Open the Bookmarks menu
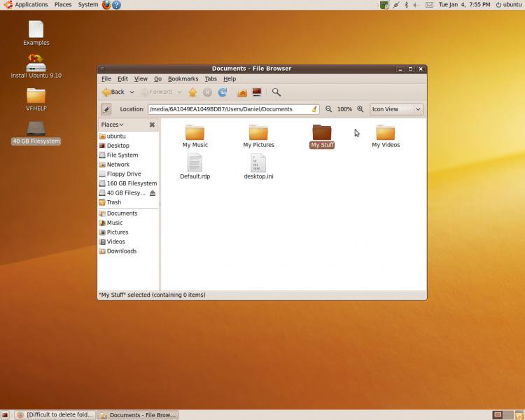Viewport: 525px width, 420px height. pos(183,78)
